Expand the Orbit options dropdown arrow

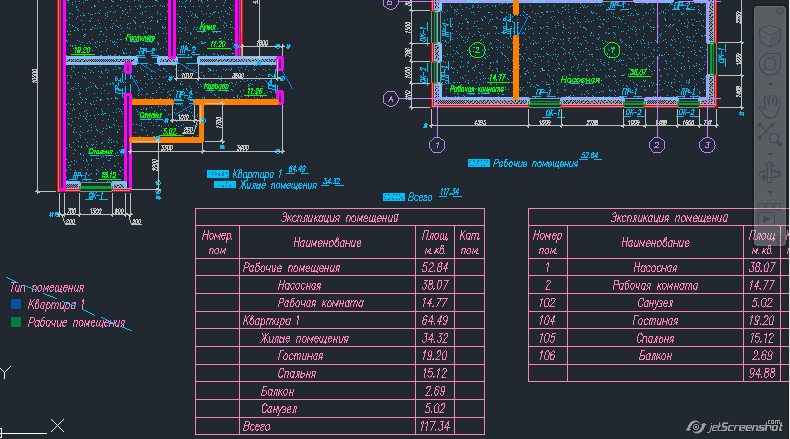[x=770, y=193]
